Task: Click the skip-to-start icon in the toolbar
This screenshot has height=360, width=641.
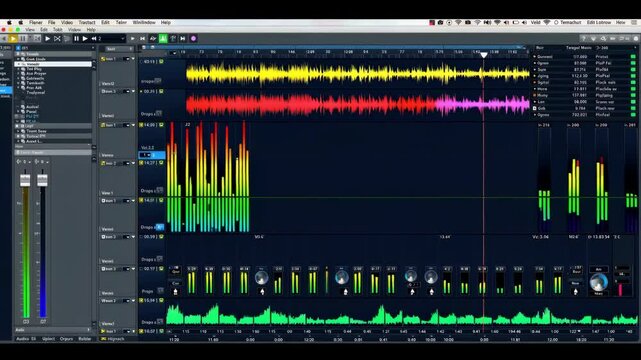Action: (x=142, y=38)
